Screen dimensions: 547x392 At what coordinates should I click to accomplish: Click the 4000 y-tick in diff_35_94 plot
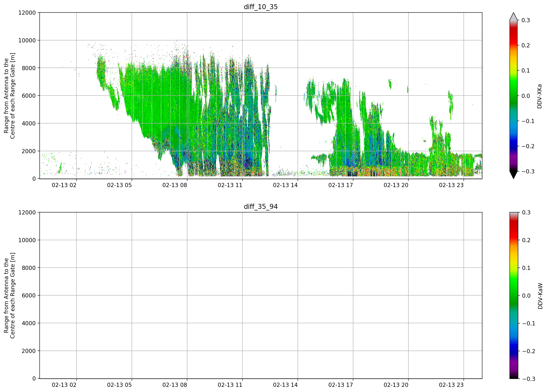coord(29,323)
